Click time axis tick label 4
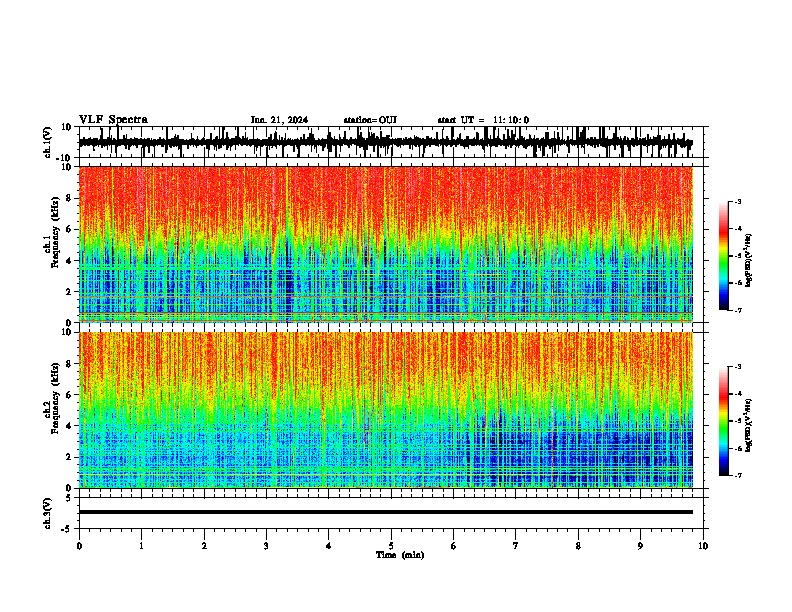This screenshot has width=792, height=612. 329,546
